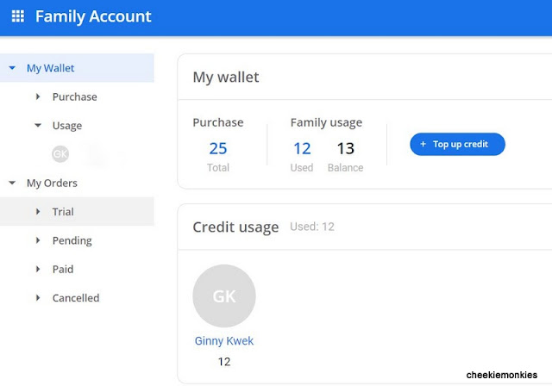
Task: Open the Ginny Kwek name link
Action: pyautogui.click(x=224, y=341)
